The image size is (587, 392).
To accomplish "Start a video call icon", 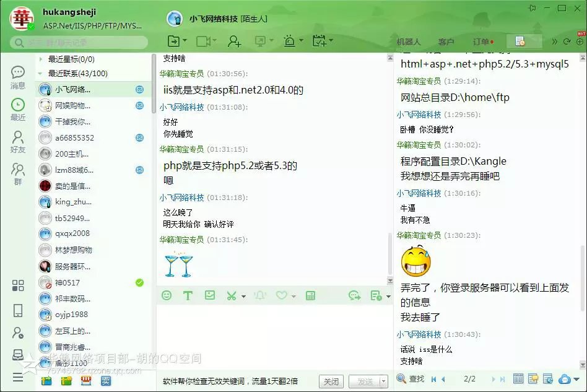I will (203, 41).
